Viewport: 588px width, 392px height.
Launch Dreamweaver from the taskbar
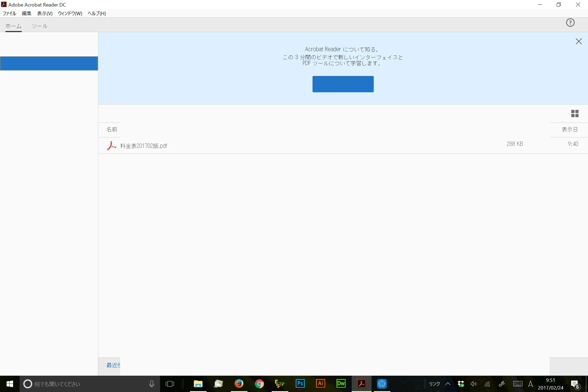(x=341, y=384)
